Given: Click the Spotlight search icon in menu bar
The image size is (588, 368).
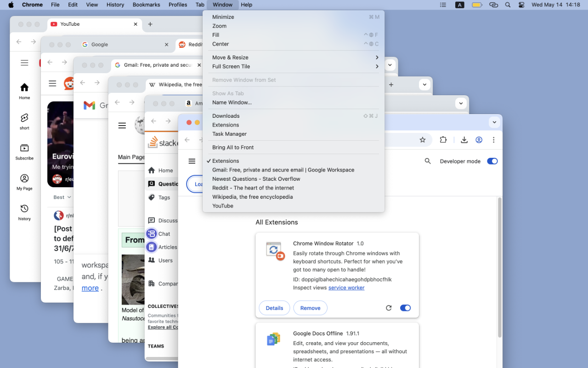Looking at the screenshot, I should click(x=508, y=5).
